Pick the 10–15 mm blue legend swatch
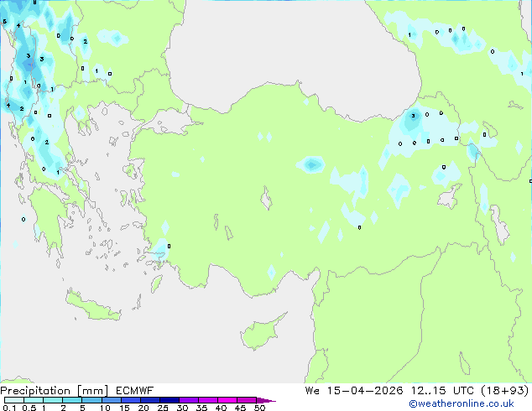Viewport: 532px width, 411px height. [111, 400]
